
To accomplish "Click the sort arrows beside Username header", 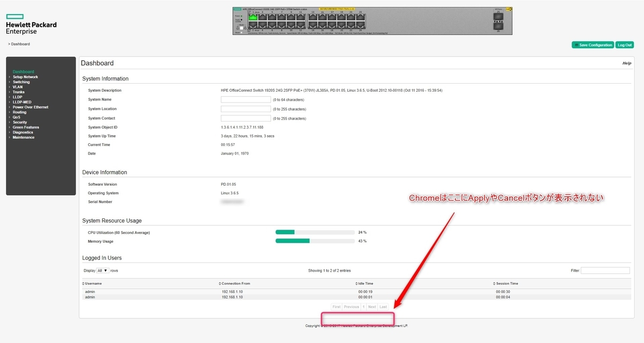I will click(83, 283).
